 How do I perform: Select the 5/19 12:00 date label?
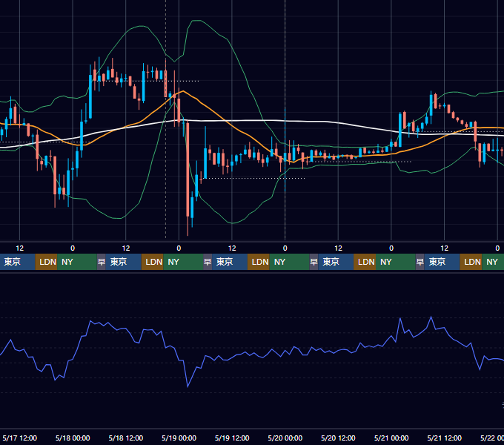232,438
